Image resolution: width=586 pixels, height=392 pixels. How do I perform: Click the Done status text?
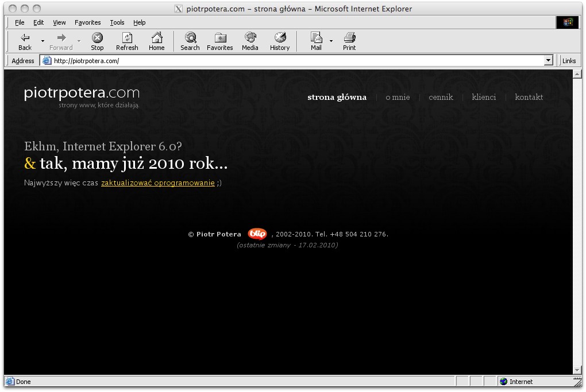tap(23, 382)
